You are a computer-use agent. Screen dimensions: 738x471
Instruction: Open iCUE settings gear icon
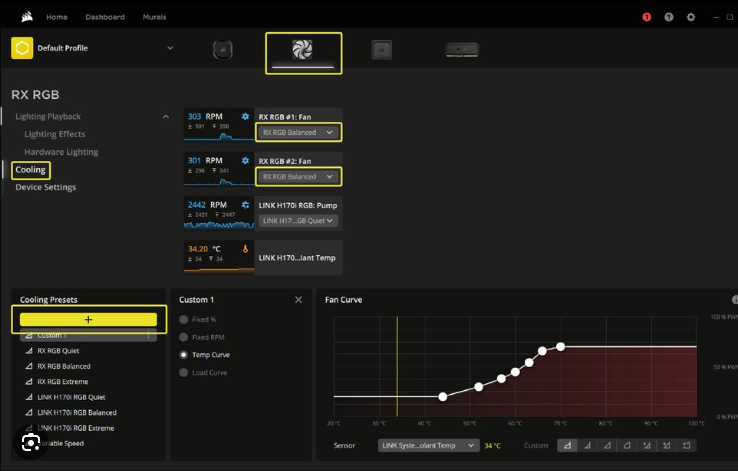click(691, 17)
